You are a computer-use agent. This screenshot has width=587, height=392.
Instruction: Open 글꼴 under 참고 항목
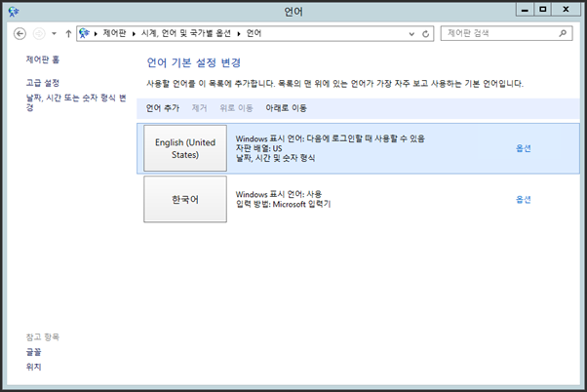click(x=33, y=352)
